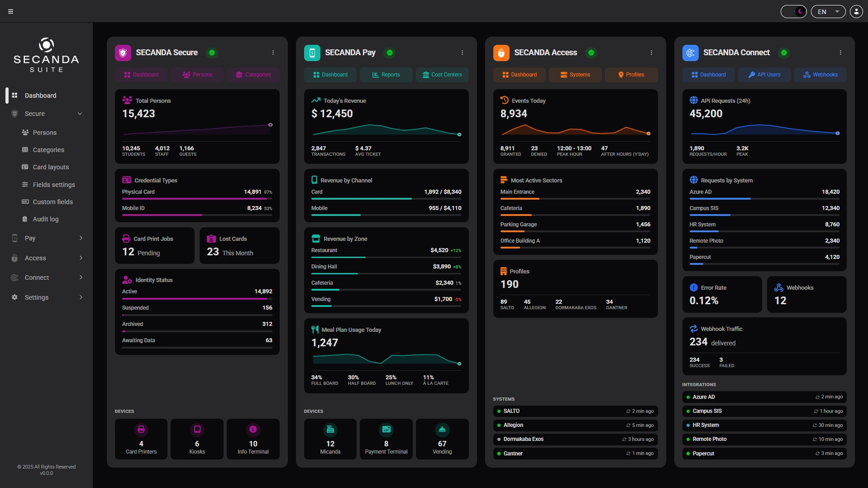The width and height of the screenshot is (868, 488).
Task: Select the SALTO system row
Action: coord(575,411)
